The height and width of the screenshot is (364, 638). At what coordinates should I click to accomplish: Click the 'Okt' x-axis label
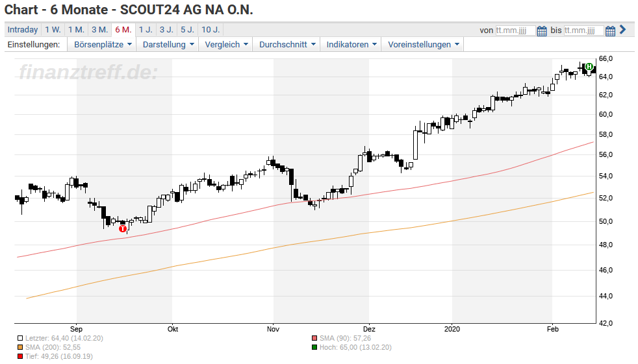[x=173, y=329]
